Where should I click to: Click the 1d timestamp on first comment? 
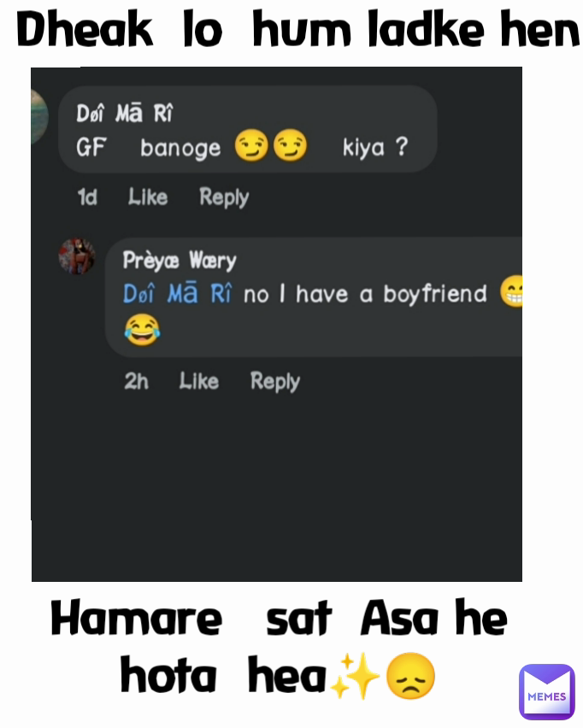click(87, 197)
